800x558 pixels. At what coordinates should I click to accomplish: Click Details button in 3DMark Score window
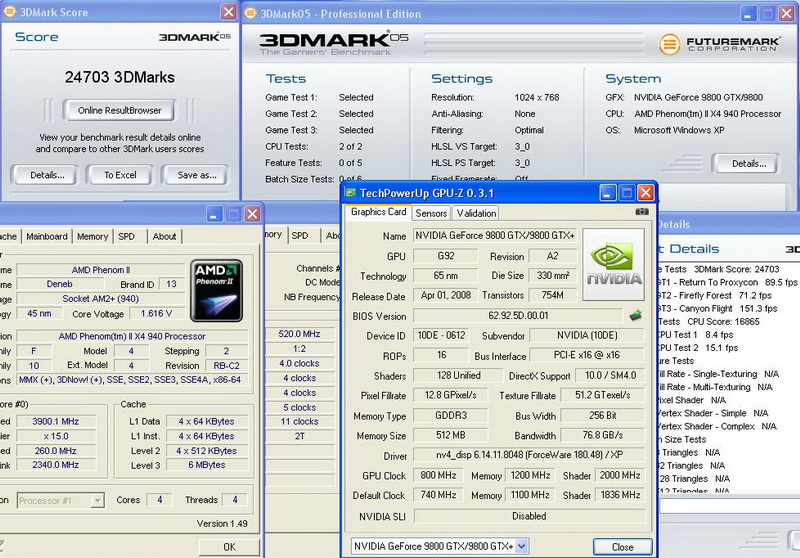pyautogui.click(x=47, y=175)
